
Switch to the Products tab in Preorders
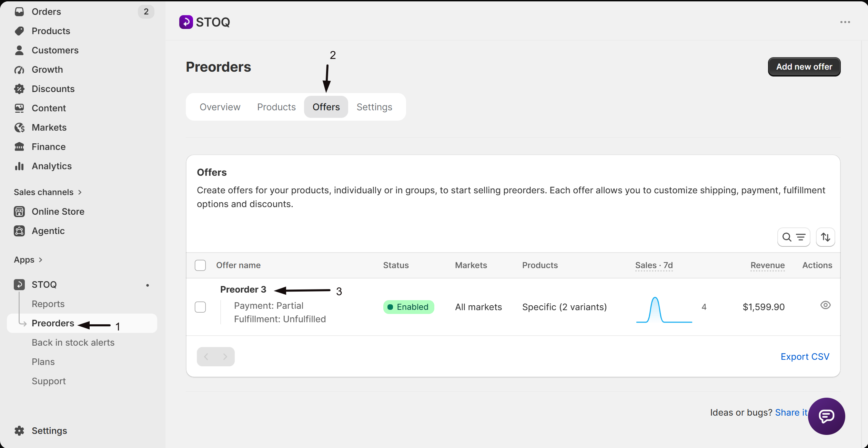click(x=276, y=107)
